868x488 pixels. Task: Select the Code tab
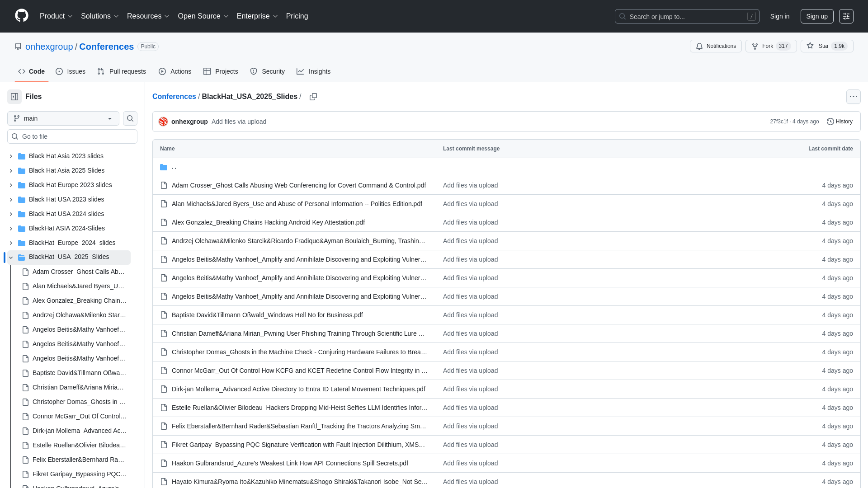click(32, 71)
